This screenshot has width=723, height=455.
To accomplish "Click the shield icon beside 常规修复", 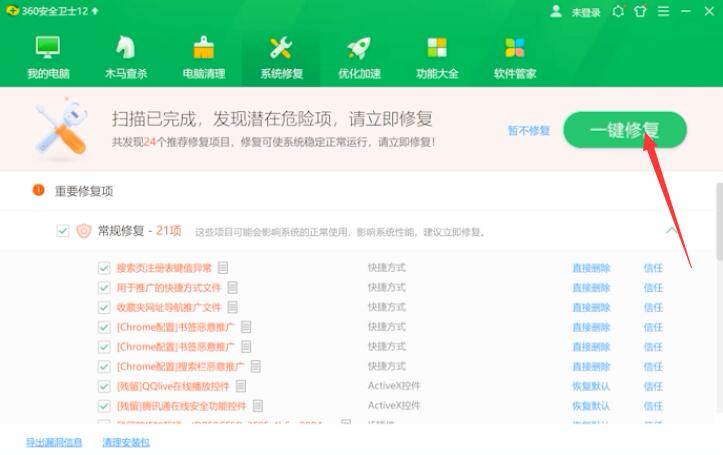I will pos(83,230).
